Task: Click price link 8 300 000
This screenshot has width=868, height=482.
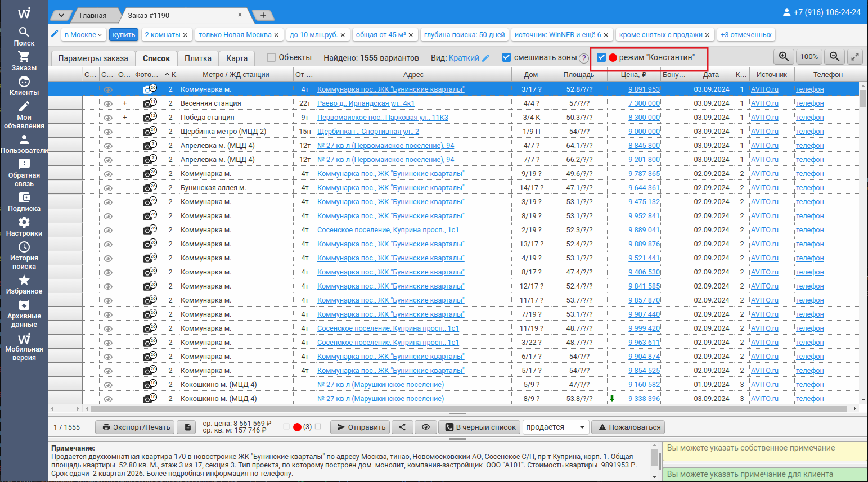Action: click(x=644, y=118)
